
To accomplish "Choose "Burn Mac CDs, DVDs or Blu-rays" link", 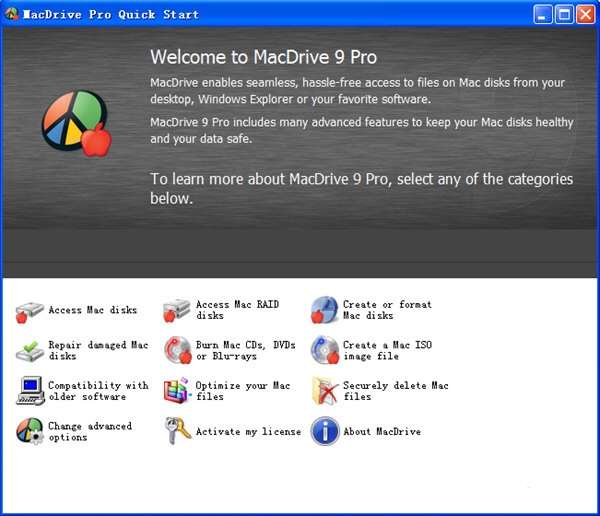I will coord(245,350).
